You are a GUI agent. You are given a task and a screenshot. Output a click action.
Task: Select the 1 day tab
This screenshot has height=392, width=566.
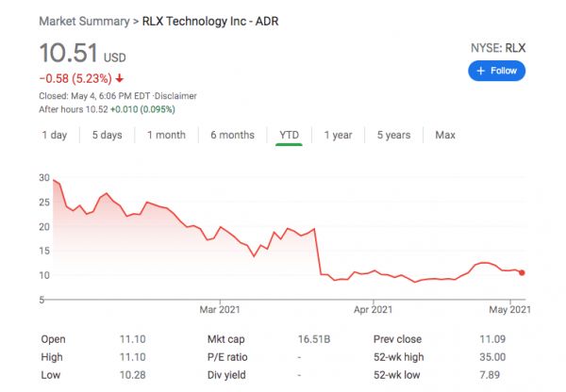(x=55, y=135)
